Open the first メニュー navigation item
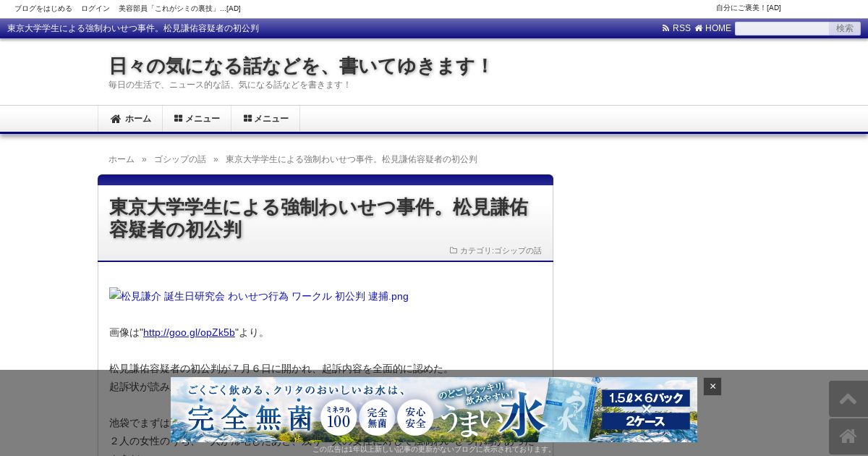 197,119
